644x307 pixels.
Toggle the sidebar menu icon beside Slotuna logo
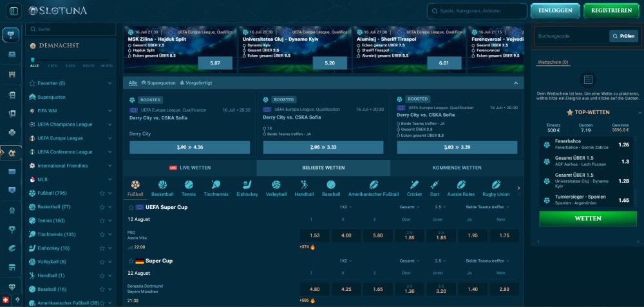tap(14, 11)
